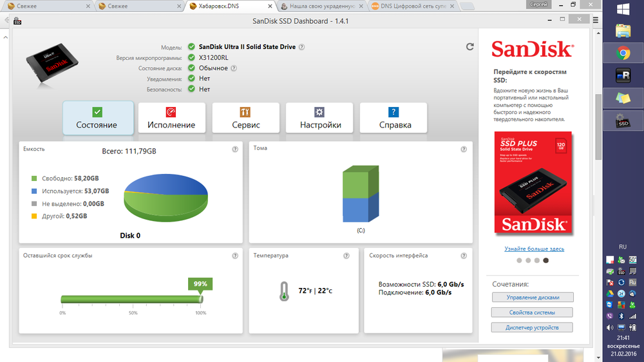Click the browser vertical scrollbar thumb
The image size is (644, 362).
(598, 128)
